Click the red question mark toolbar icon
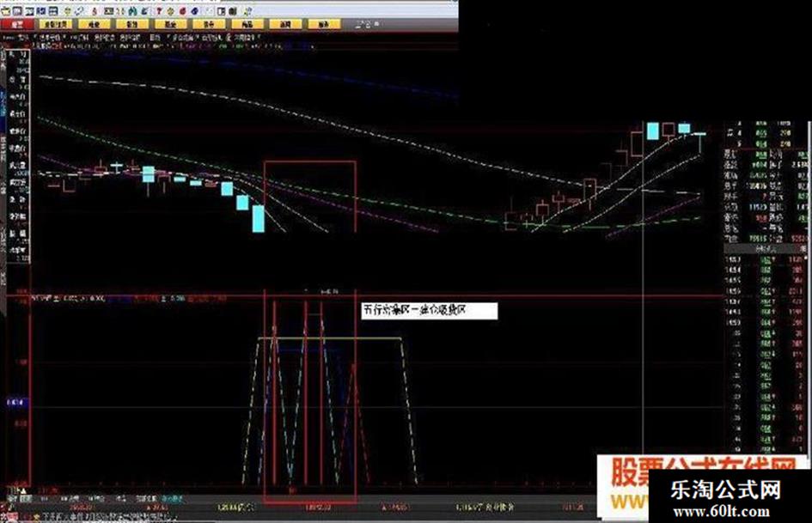 (159, 11)
